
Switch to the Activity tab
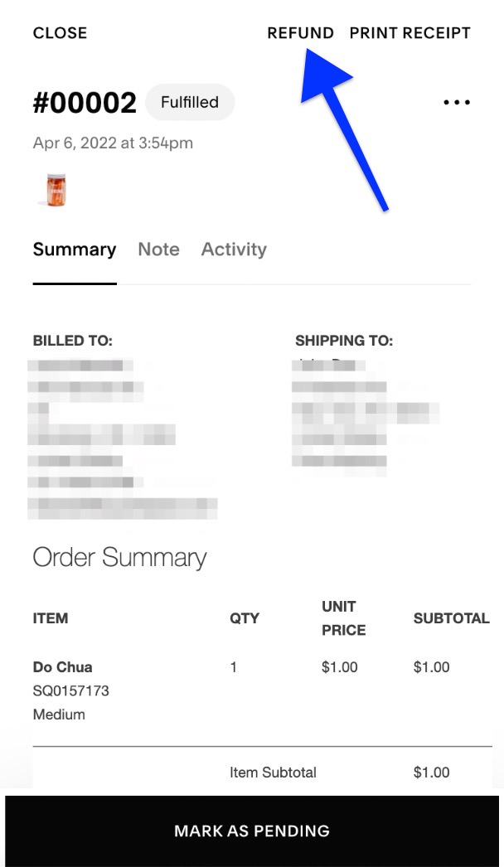point(234,249)
